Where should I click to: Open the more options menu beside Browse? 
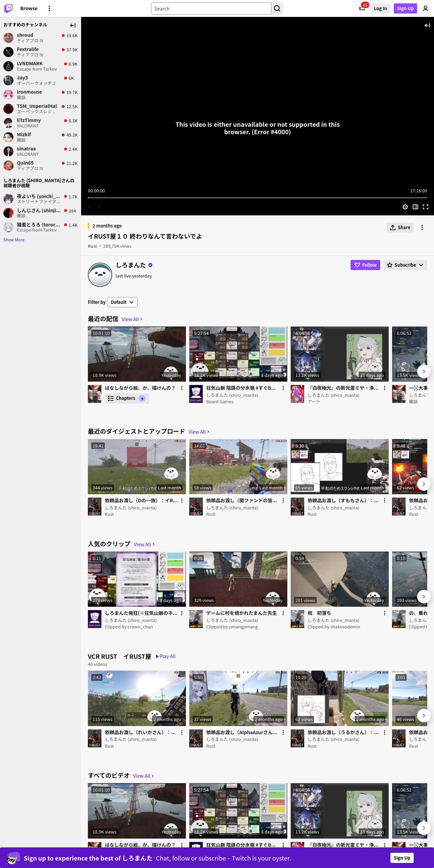tap(49, 8)
